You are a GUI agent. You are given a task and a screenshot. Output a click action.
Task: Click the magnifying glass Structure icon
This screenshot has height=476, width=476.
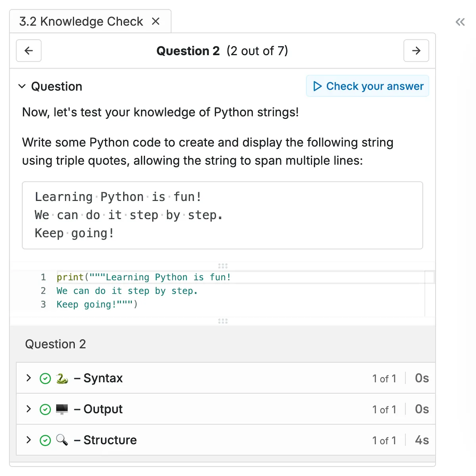(x=62, y=440)
